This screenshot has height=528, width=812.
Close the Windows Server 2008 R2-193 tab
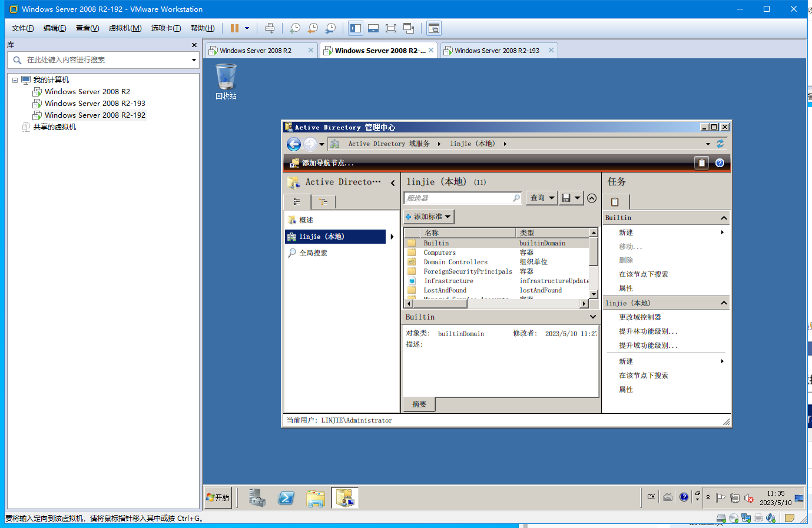[551, 51]
